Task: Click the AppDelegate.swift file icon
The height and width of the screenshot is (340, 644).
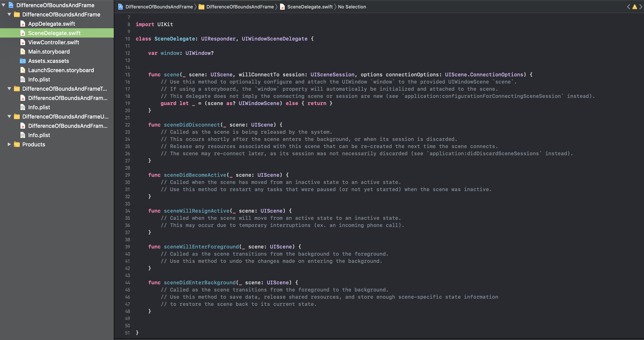Action: [x=23, y=24]
